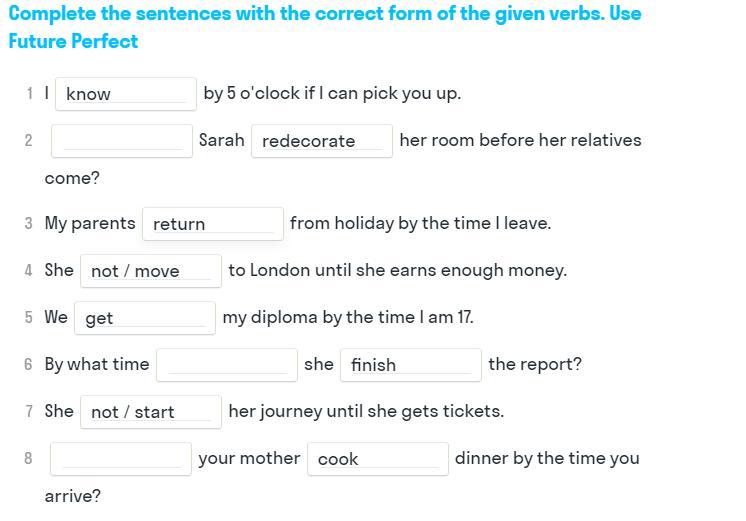Image resolution: width=746 pixels, height=521 pixels.
Task: Click the input field with placeholder 'know'
Action: point(125,94)
